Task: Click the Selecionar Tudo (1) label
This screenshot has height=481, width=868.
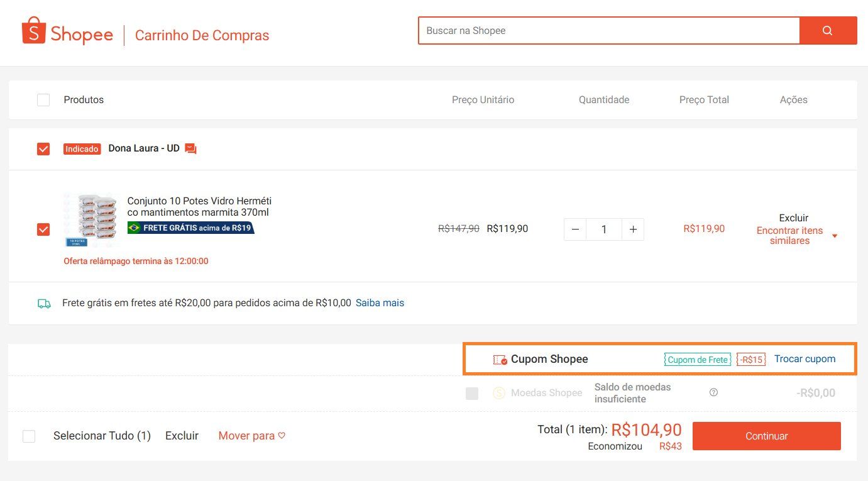Action: pos(102,436)
